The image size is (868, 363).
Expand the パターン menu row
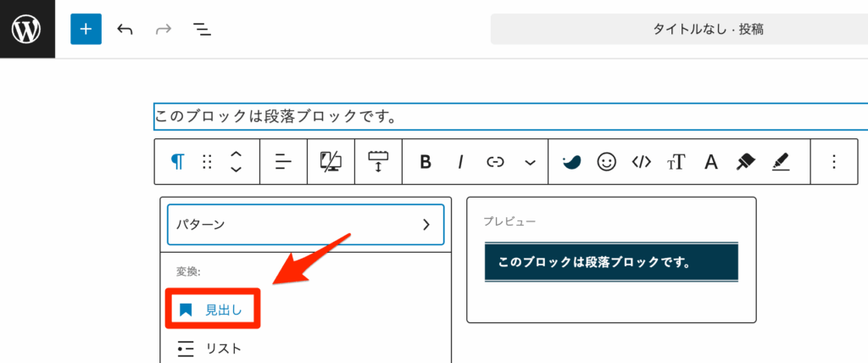[305, 225]
